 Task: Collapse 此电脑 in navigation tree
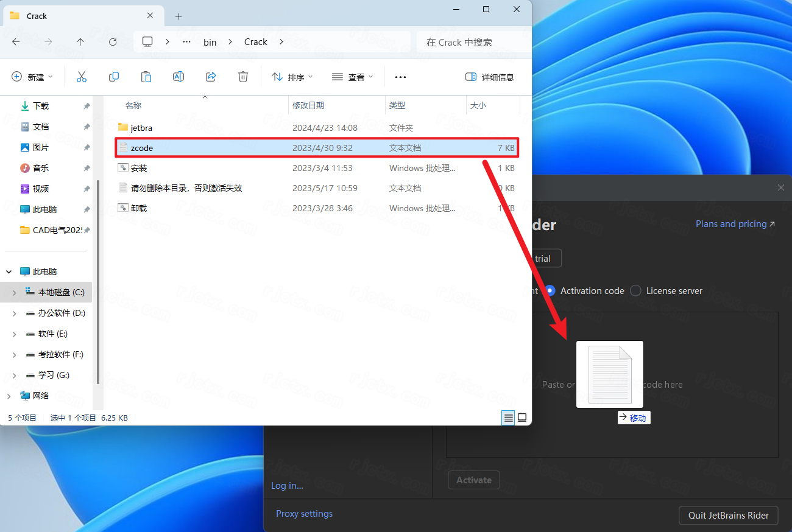(9, 271)
